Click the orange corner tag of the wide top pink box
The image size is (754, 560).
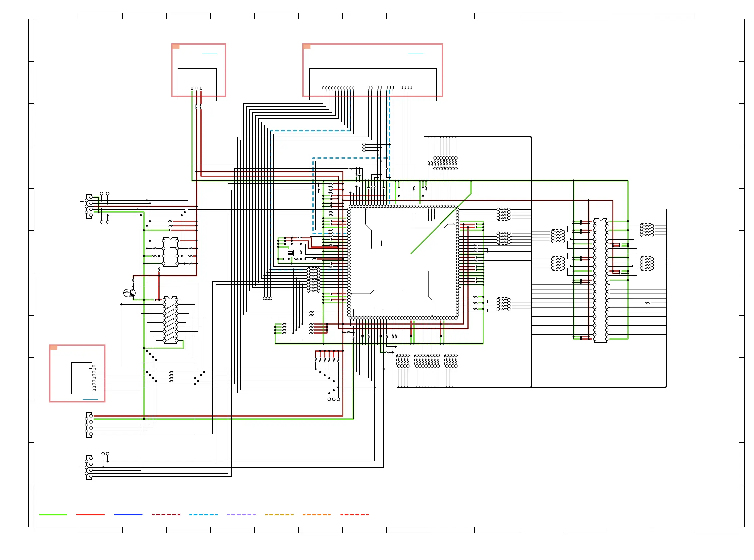tap(307, 46)
